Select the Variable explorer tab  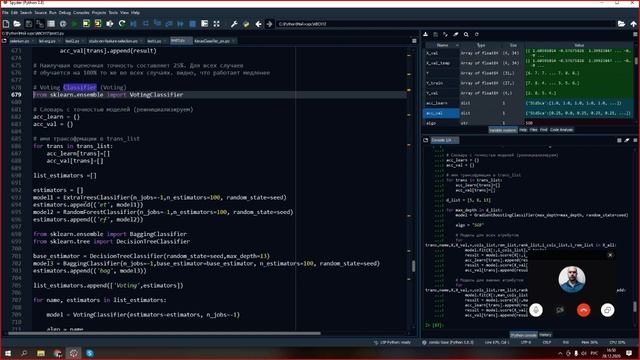(x=502, y=130)
